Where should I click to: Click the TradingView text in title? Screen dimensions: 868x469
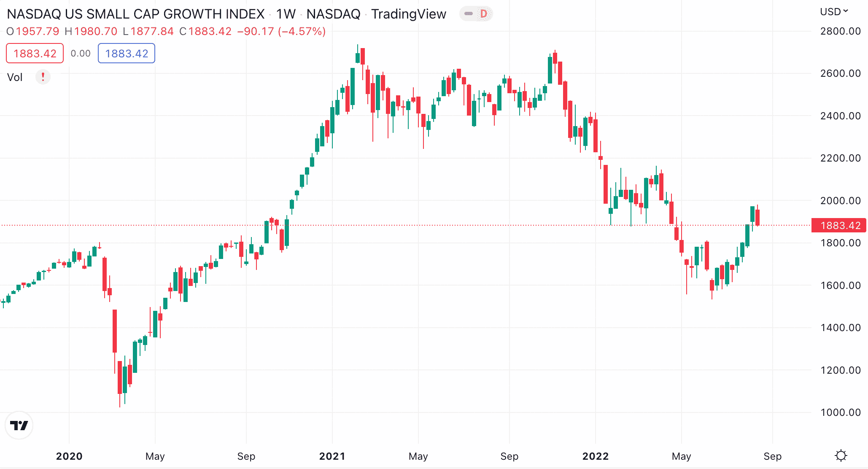pos(408,14)
